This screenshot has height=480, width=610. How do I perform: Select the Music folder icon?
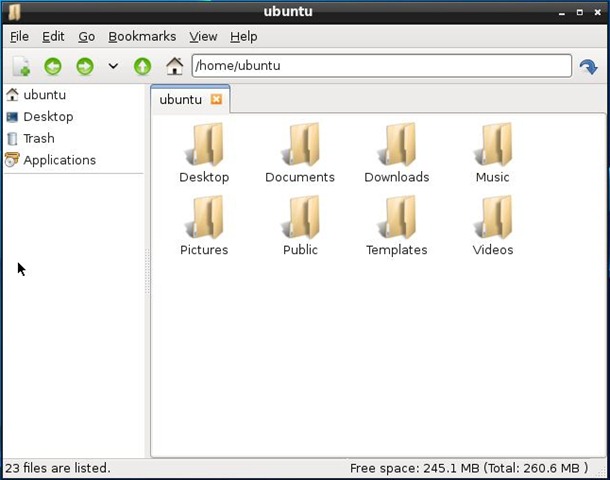pyautogui.click(x=493, y=145)
